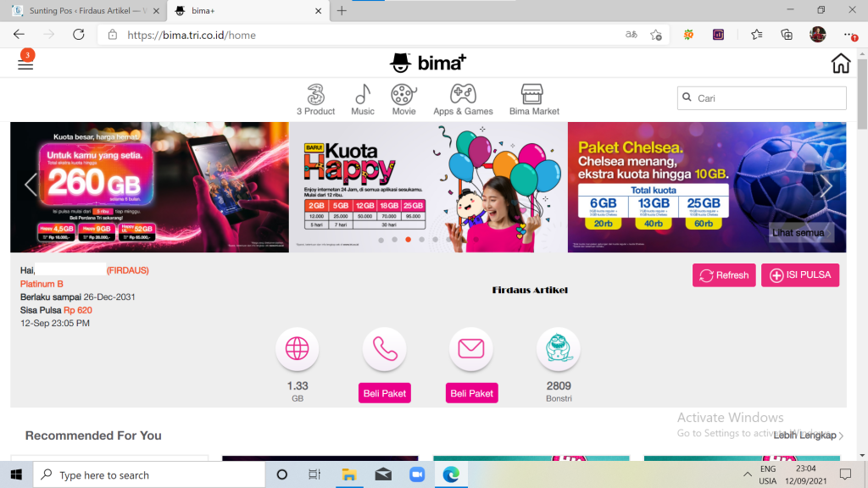The height and width of the screenshot is (488, 868).
Task: Open the Bima Market store icon
Action: point(533,99)
